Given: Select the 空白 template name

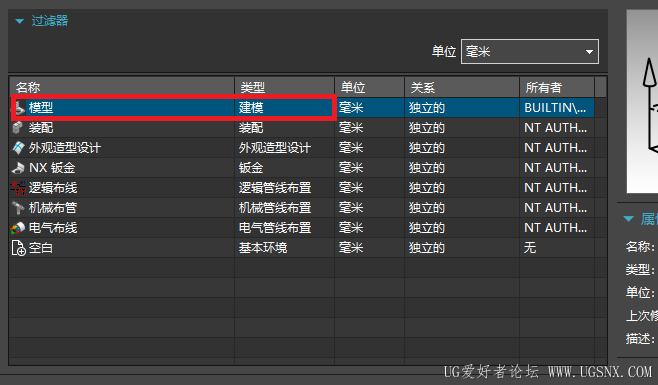Looking at the screenshot, I should coord(41,248).
